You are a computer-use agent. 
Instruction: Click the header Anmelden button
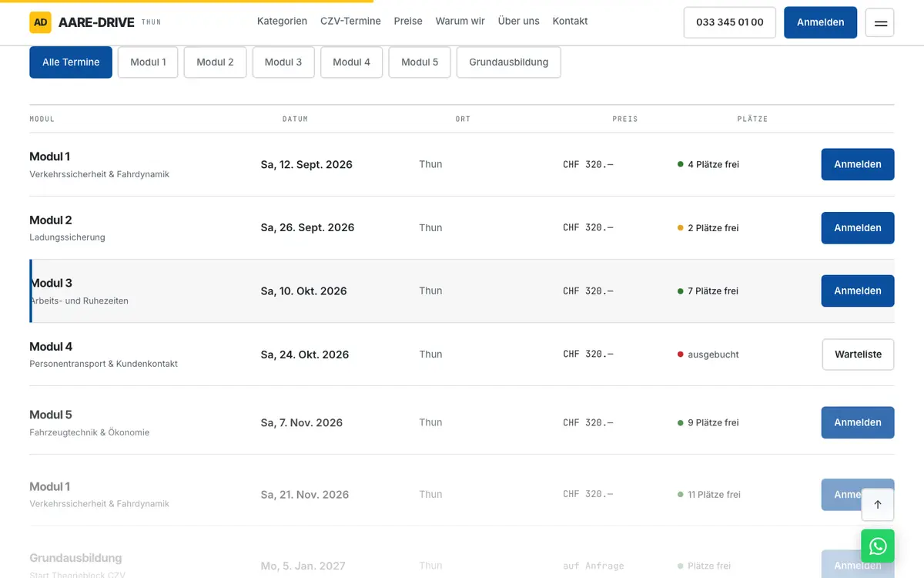pos(821,22)
